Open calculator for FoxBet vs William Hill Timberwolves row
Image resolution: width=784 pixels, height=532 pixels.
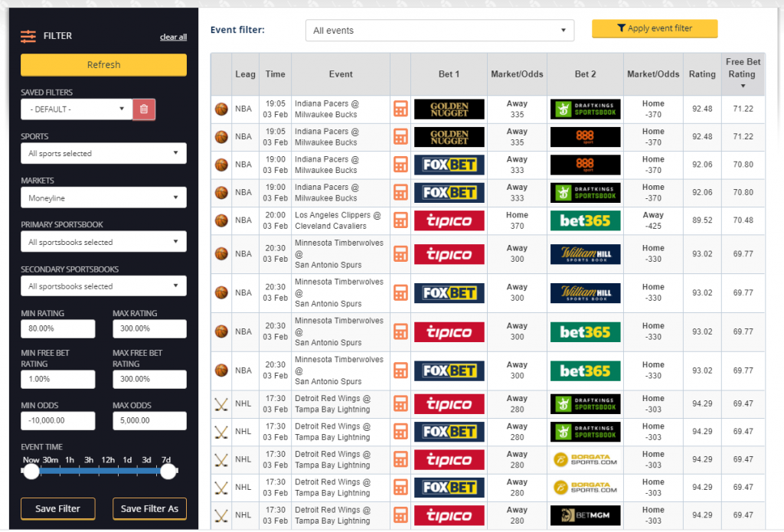400,293
